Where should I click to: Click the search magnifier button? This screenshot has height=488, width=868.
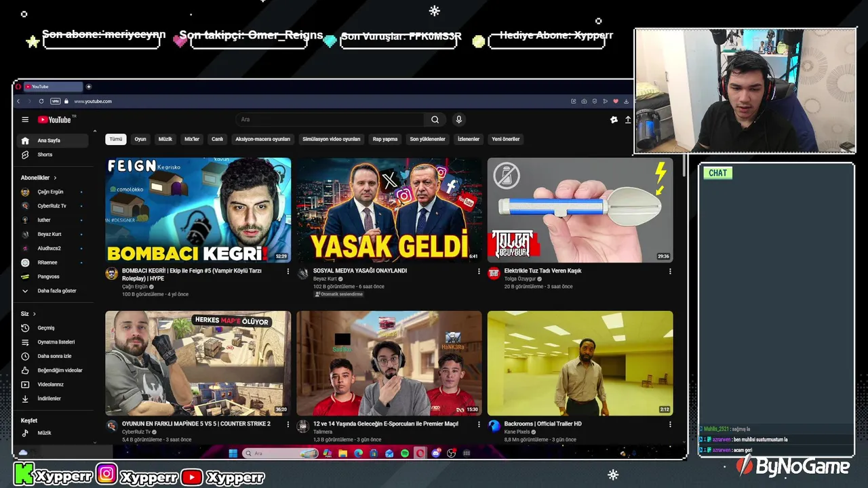coord(435,119)
